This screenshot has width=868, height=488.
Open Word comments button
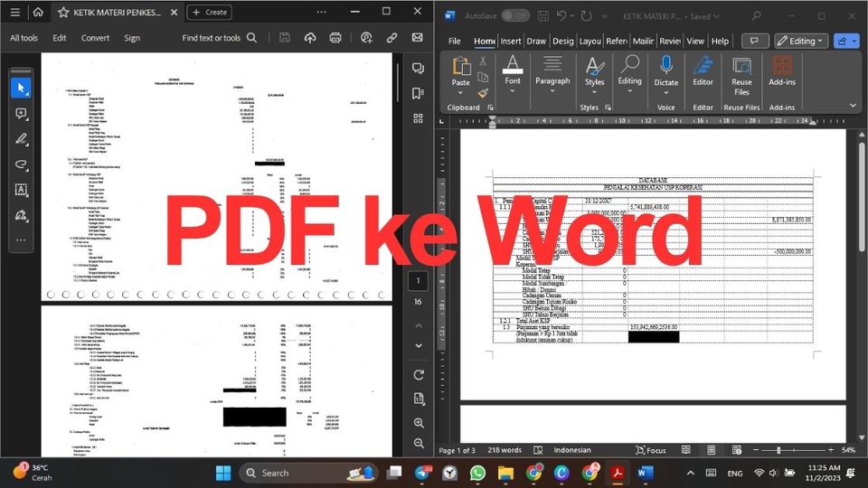tap(754, 41)
